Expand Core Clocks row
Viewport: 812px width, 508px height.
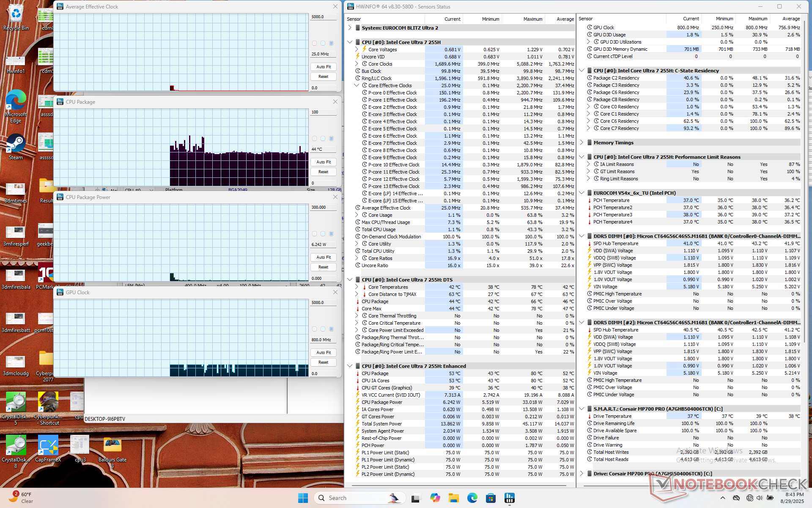coord(357,64)
